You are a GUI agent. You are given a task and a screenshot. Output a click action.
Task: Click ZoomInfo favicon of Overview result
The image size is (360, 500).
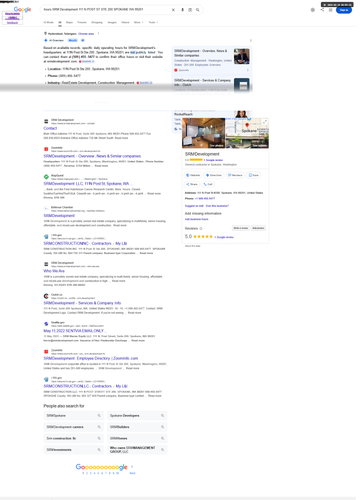pos(46,149)
